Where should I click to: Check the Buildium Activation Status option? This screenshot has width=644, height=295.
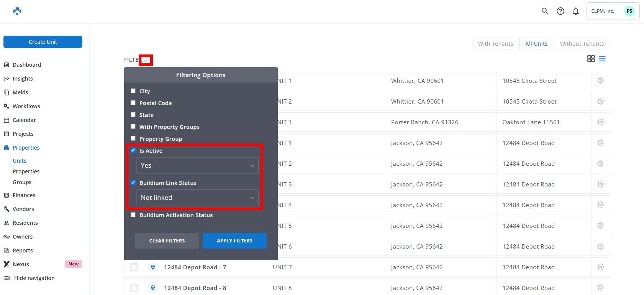pos(133,215)
